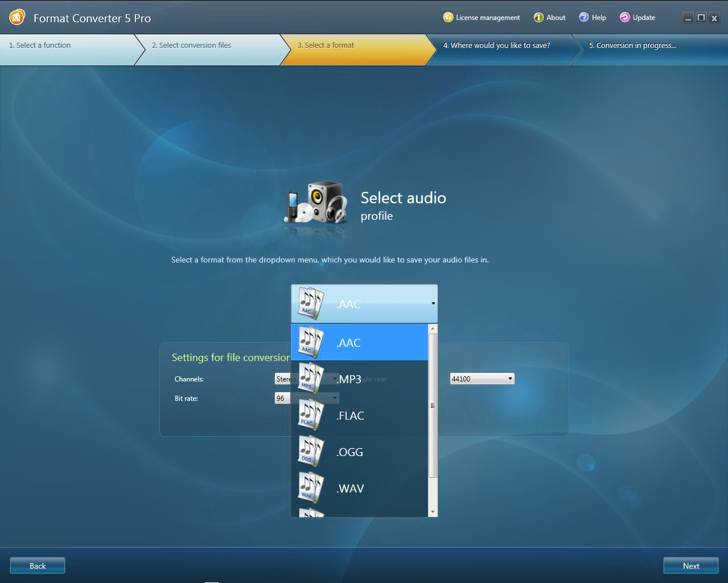Go to step 2 Select conversion files
This screenshot has width=728, height=583.
(191, 46)
